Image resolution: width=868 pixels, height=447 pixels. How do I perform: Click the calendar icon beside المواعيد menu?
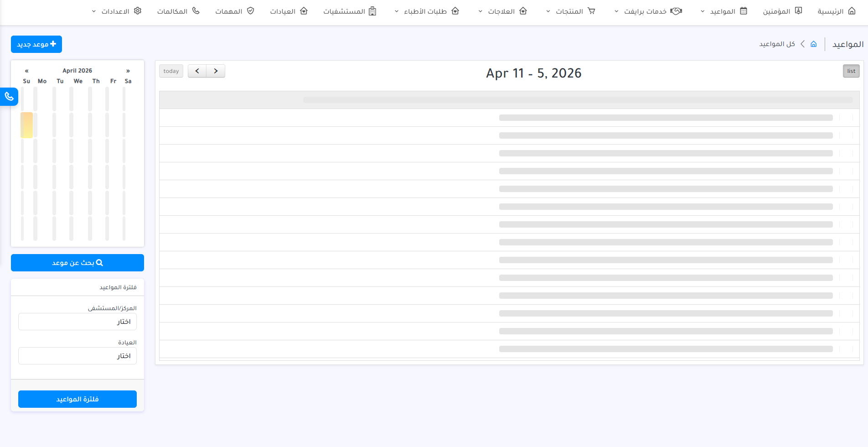[744, 11]
